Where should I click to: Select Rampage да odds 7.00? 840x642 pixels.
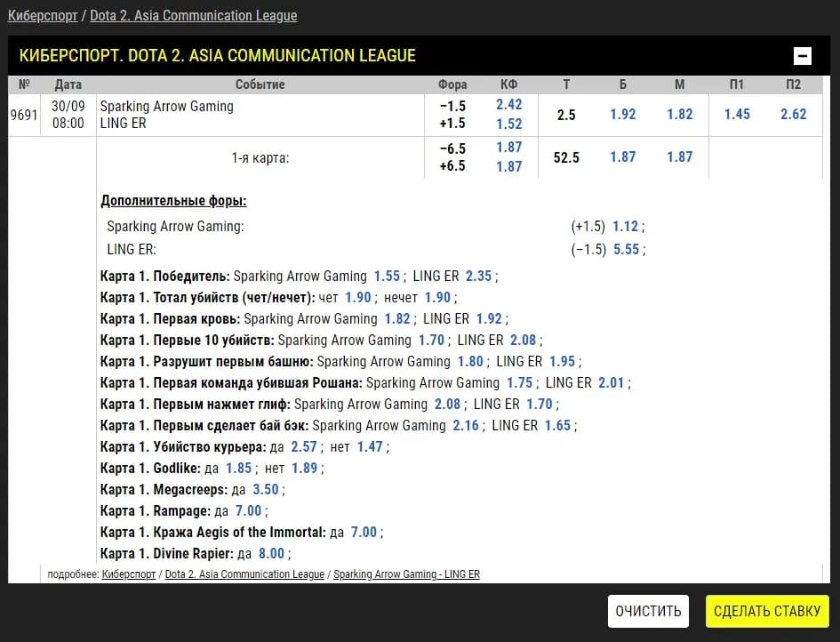click(x=248, y=511)
